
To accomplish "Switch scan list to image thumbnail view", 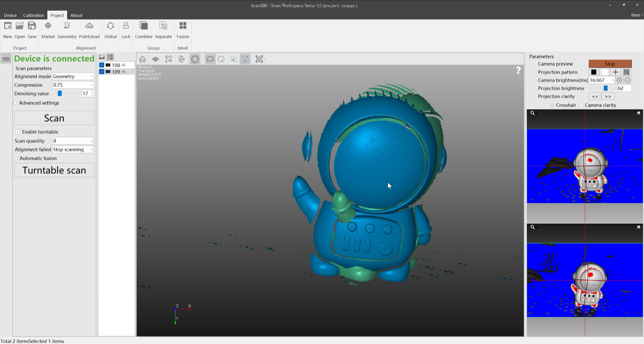I will [102, 57].
